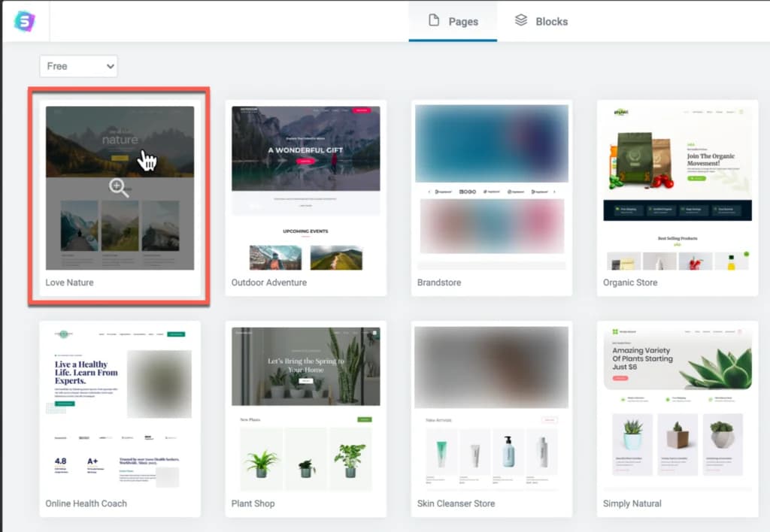The image size is (770, 532).
Task: Switch to the Pages tab
Action: coord(453,21)
